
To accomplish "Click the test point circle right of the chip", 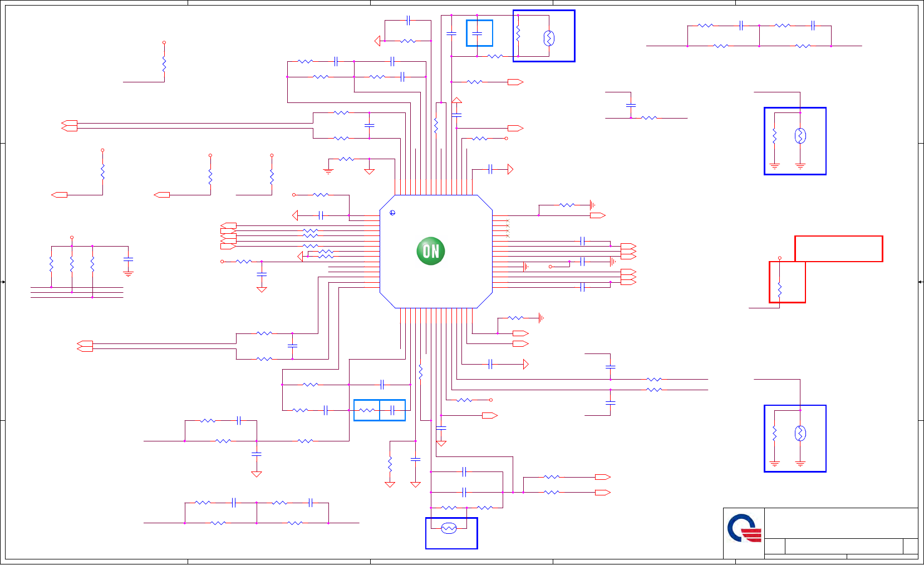I will (550, 267).
